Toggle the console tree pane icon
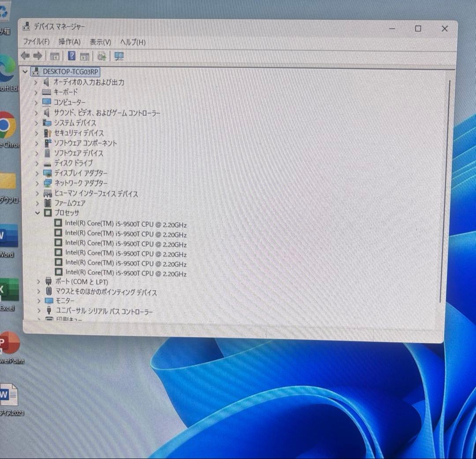Screen dimensions: 476x459 coord(55,56)
